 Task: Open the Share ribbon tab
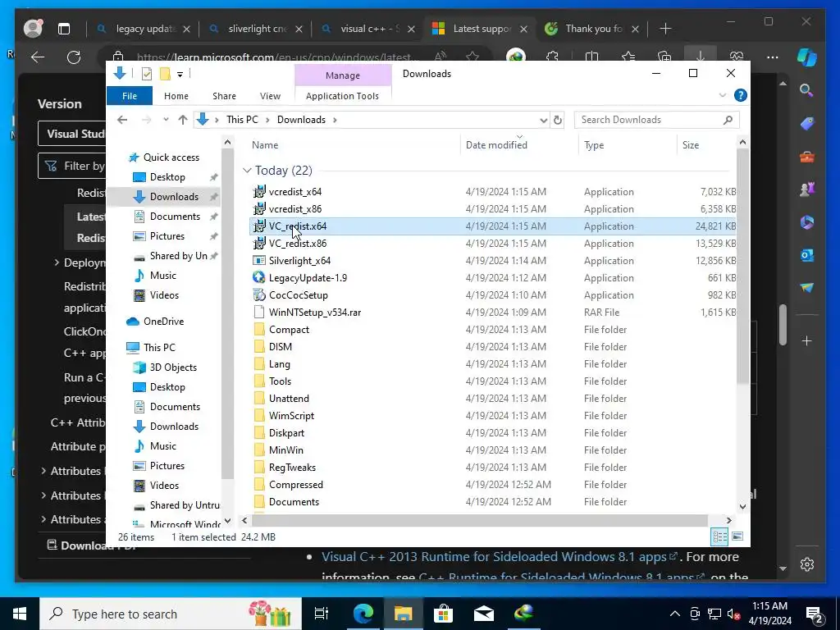coord(224,96)
